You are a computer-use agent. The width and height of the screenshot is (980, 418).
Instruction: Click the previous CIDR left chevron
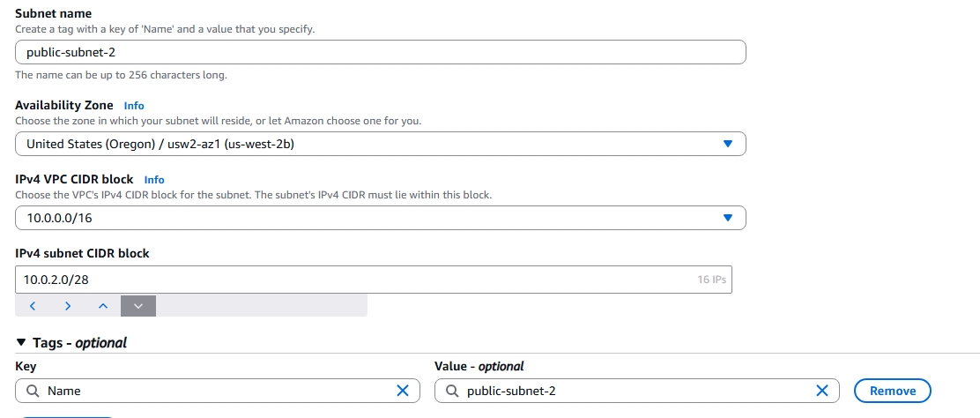pyautogui.click(x=33, y=306)
